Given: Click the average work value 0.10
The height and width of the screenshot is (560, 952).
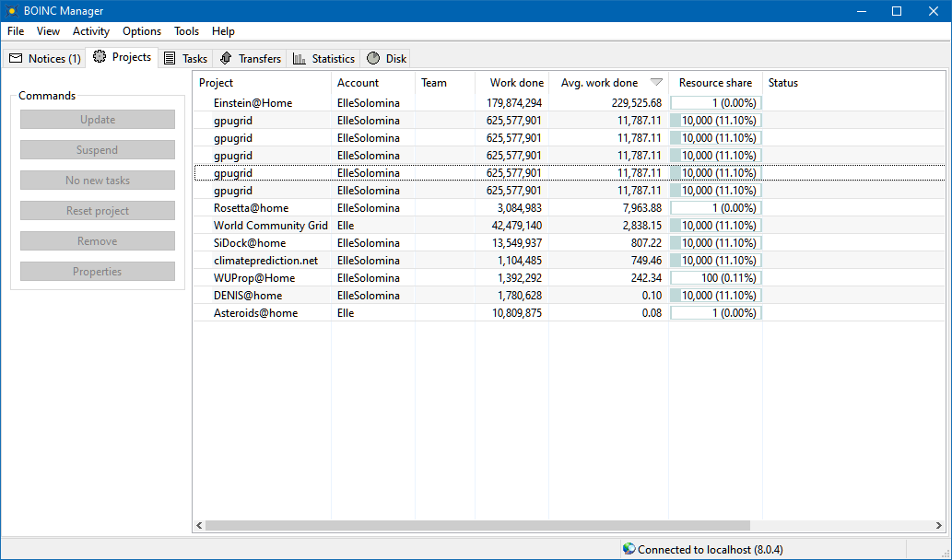Looking at the screenshot, I should pyautogui.click(x=652, y=296).
